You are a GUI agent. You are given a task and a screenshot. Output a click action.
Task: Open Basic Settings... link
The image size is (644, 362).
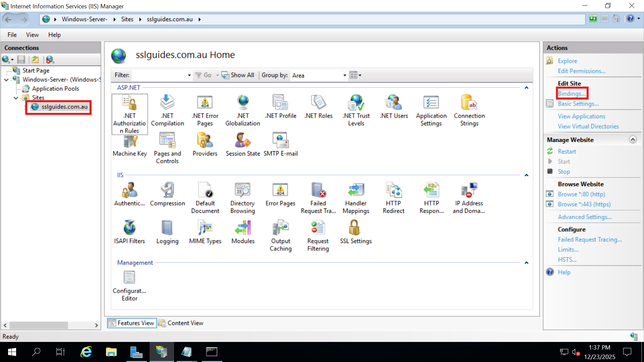578,104
